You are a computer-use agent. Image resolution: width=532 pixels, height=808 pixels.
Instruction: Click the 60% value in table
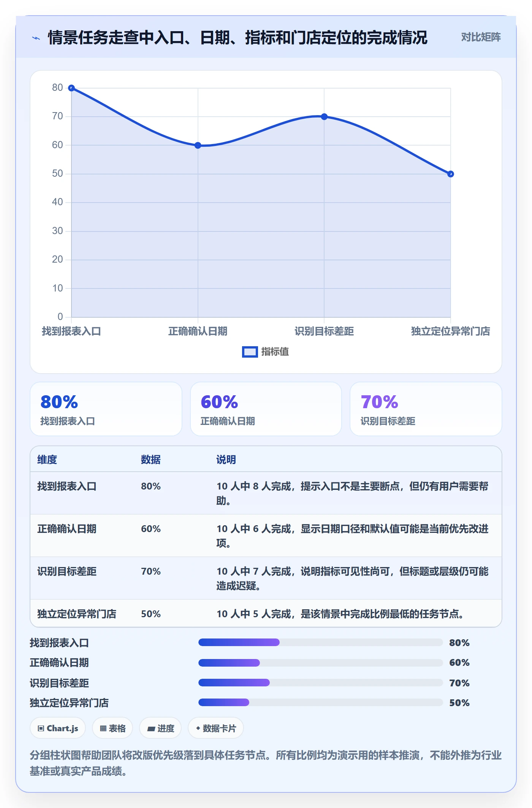point(151,529)
